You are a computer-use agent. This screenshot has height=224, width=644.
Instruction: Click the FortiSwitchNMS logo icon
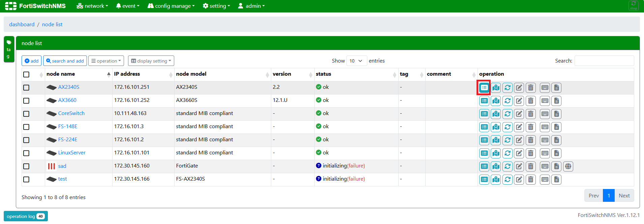[11, 6]
